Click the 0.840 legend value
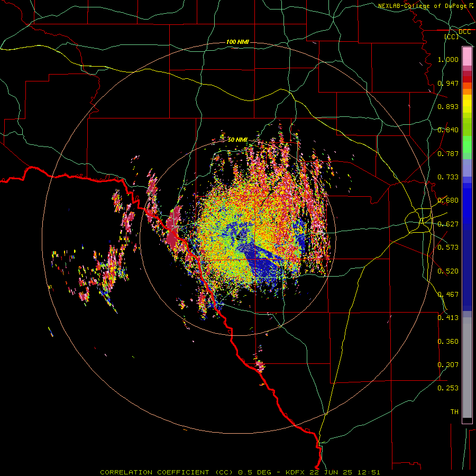Image resolution: width=476 pixels, height=476 pixels. [x=448, y=130]
